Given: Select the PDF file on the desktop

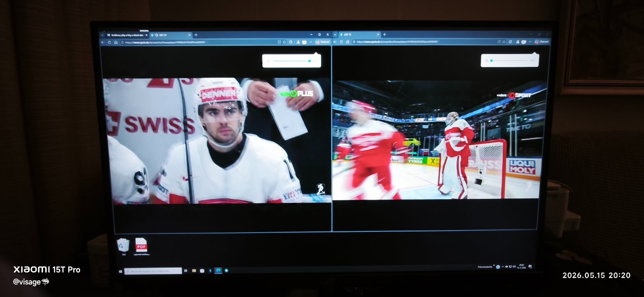Looking at the screenshot, I should click(141, 247).
